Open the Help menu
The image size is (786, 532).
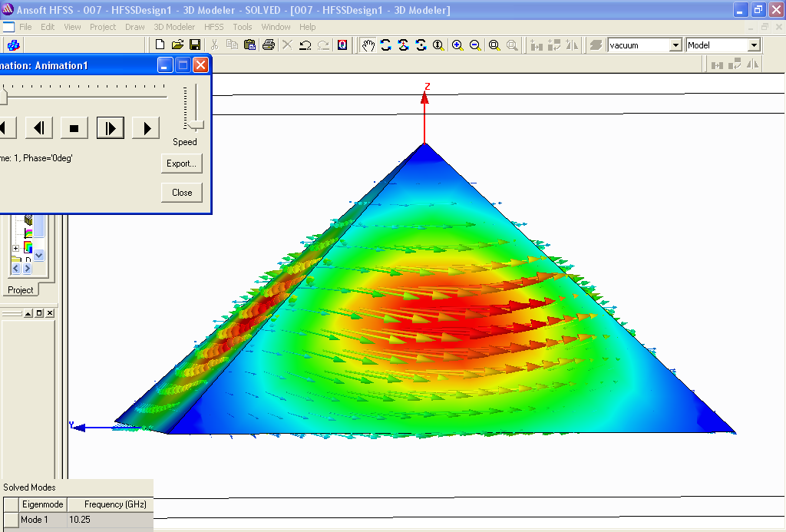pos(307,27)
